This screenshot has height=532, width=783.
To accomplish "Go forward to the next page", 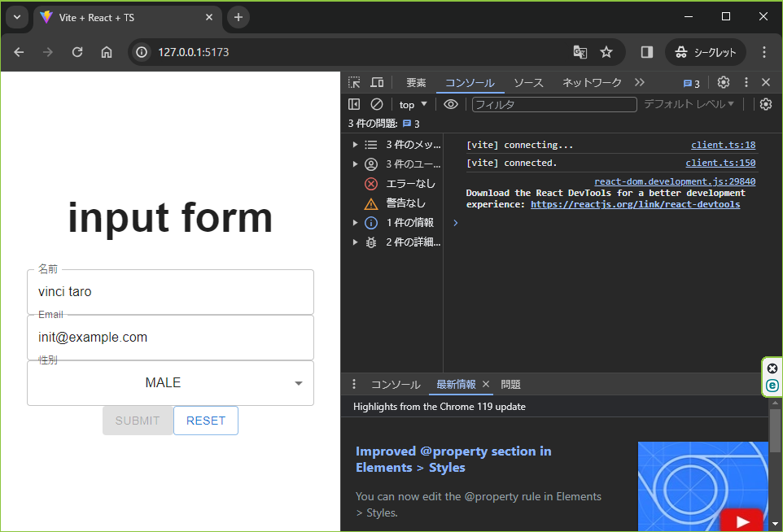I will (x=48, y=52).
